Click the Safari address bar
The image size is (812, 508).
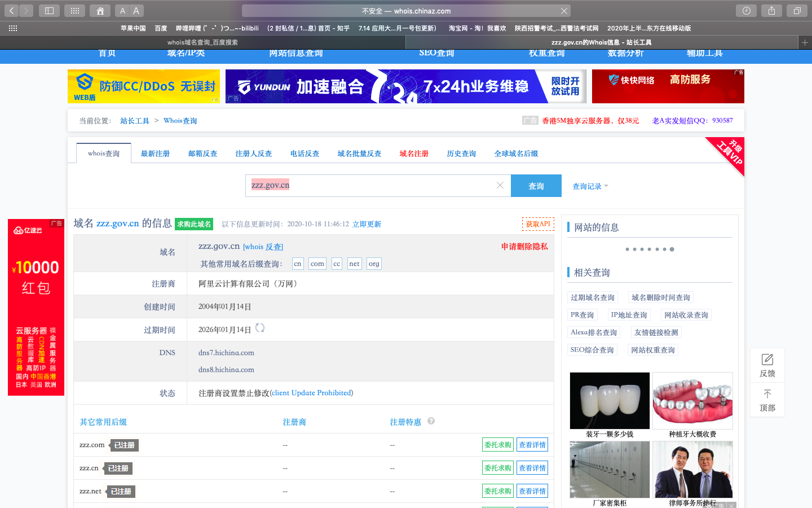point(406,11)
